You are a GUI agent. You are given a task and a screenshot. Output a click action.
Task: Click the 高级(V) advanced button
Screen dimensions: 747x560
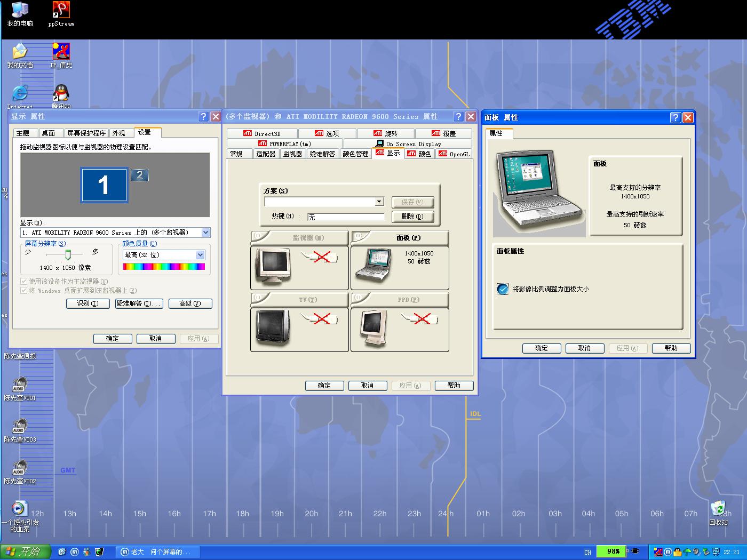(x=190, y=303)
